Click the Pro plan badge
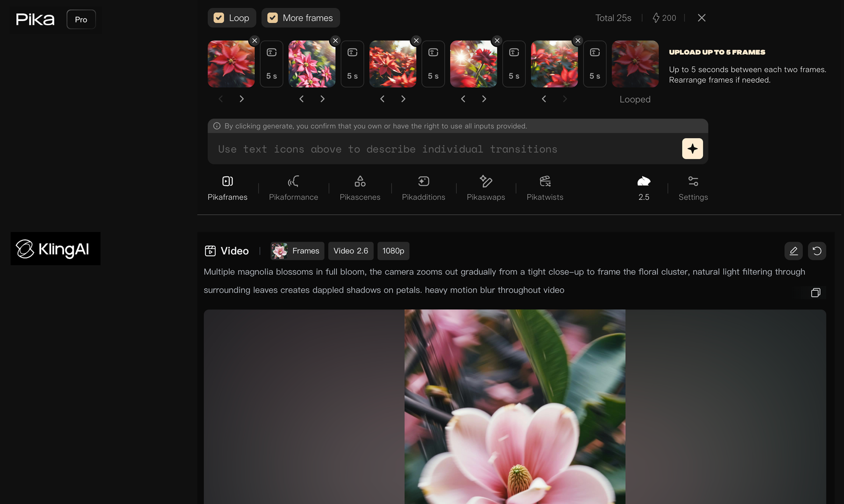The width and height of the screenshot is (844, 504). pyautogui.click(x=81, y=20)
